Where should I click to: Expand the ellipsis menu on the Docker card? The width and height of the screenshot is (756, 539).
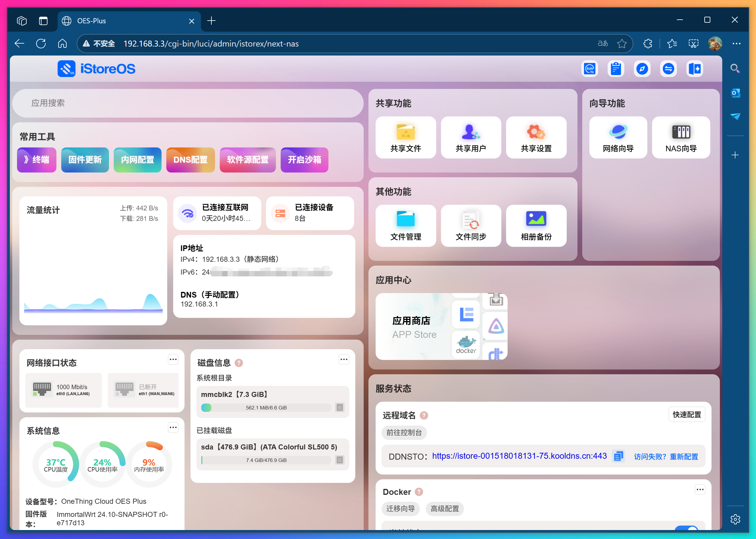(700, 489)
